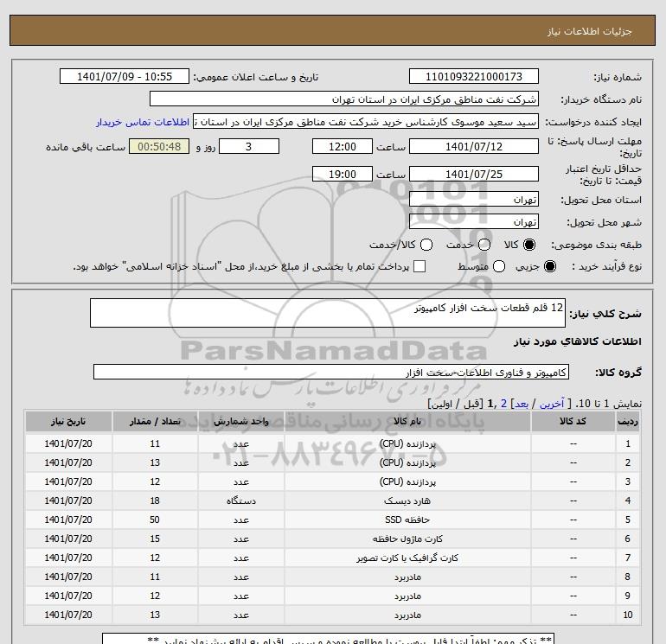666x644 pixels.
Task: Click the buyer organization name field
Action: 344,99
